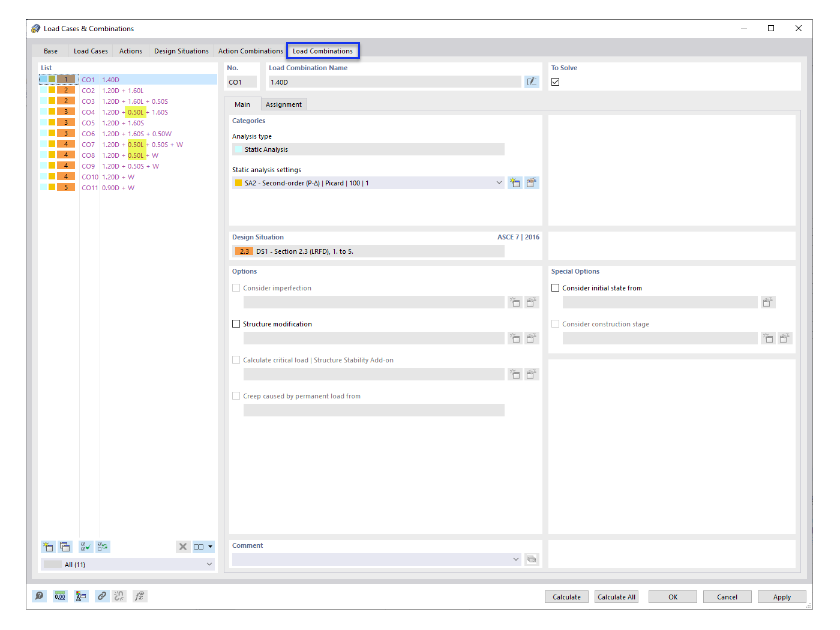Image resolution: width=840 pixels, height=630 pixels.
Task: Click edit imperfection case icon
Action: coord(532,302)
